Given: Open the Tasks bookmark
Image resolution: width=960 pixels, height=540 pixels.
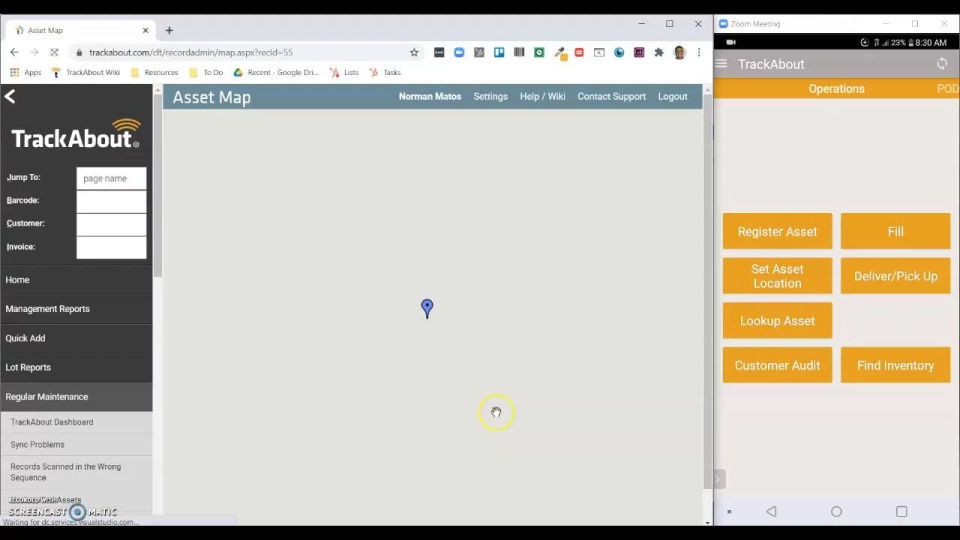Looking at the screenshot, I should [385, 72].
